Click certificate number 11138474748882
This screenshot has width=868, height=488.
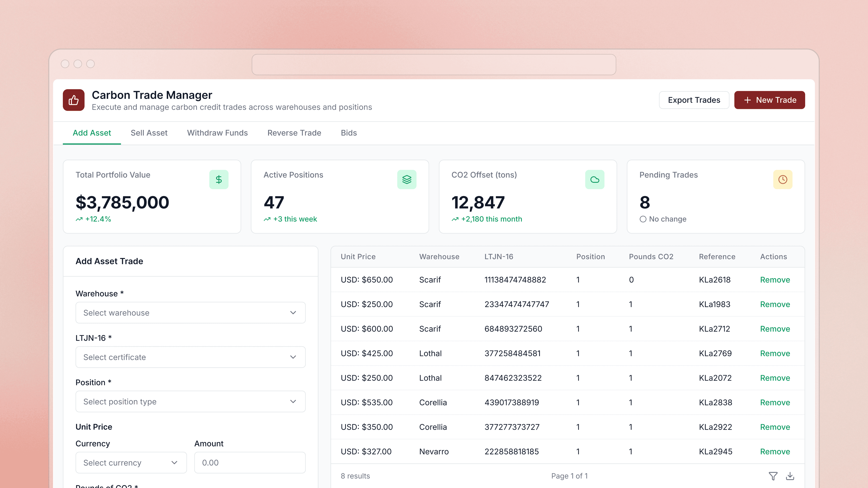point(515,280)
